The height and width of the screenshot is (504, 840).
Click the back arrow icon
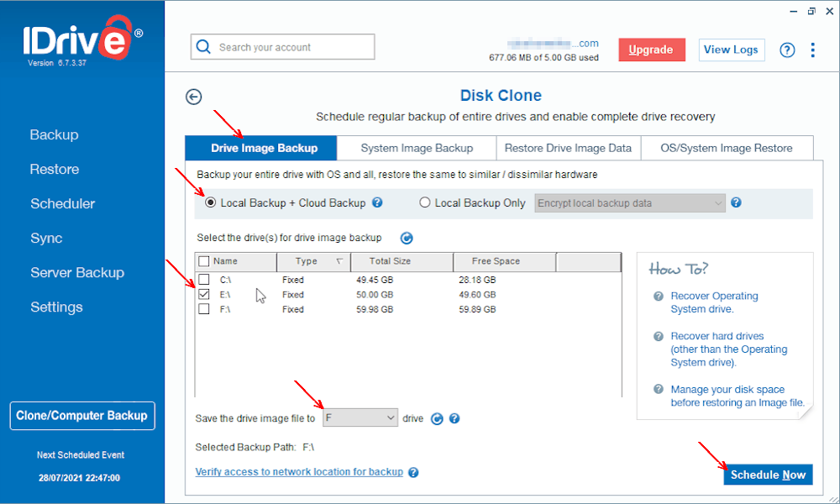(x=193, y=97)
